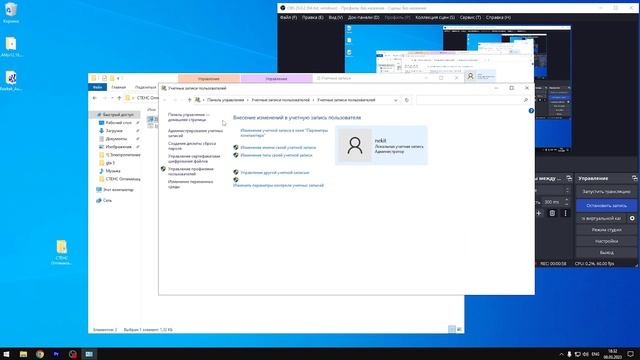Open OBS 'Сервис' menu
Viewport: 640px width, 360px height.
[470, 18]
